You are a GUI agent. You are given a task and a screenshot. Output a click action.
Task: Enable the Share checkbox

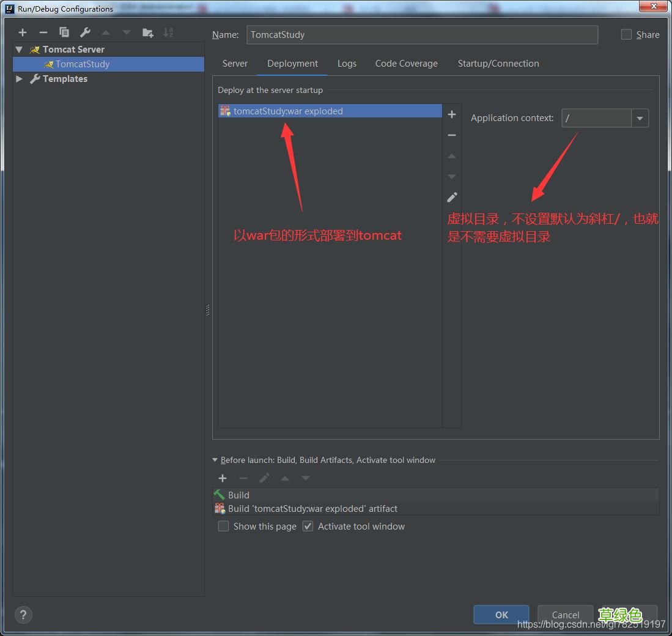pyautogui.click(x=626, y=35)
